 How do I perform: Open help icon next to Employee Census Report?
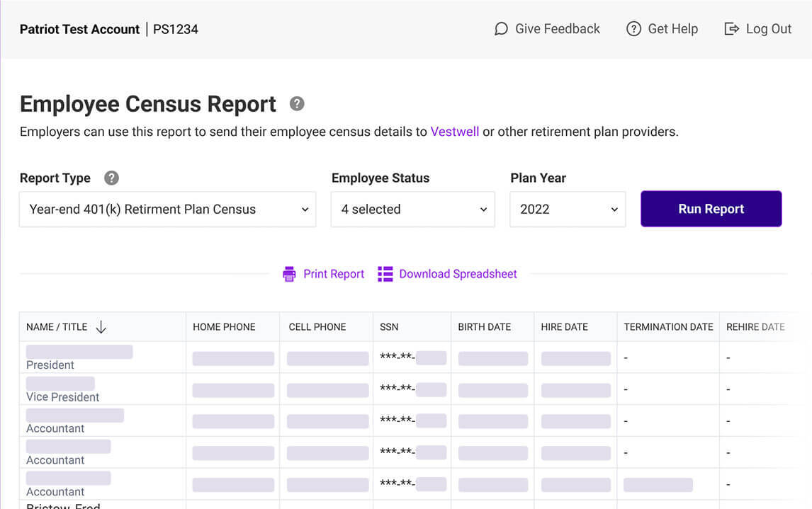point(297,104)
